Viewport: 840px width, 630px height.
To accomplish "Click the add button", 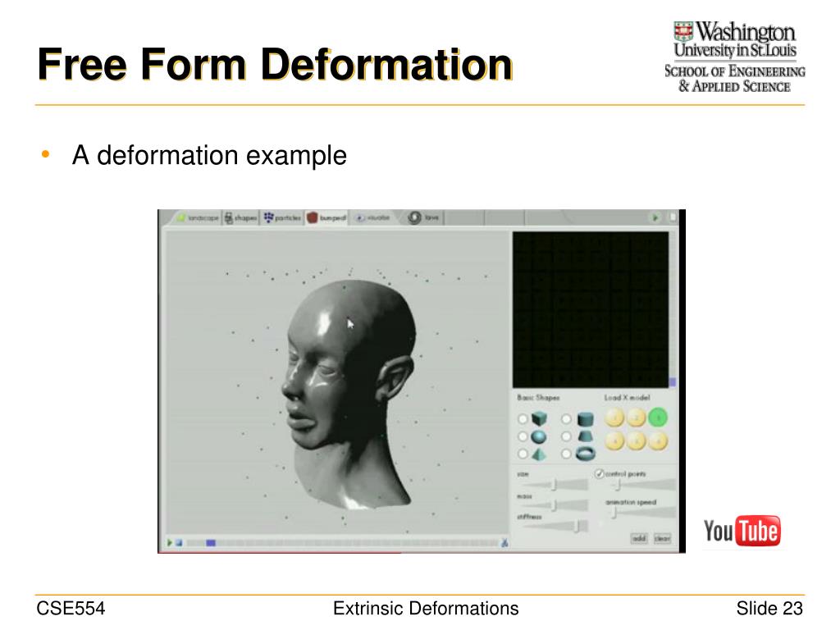I will tap(638, 538).
